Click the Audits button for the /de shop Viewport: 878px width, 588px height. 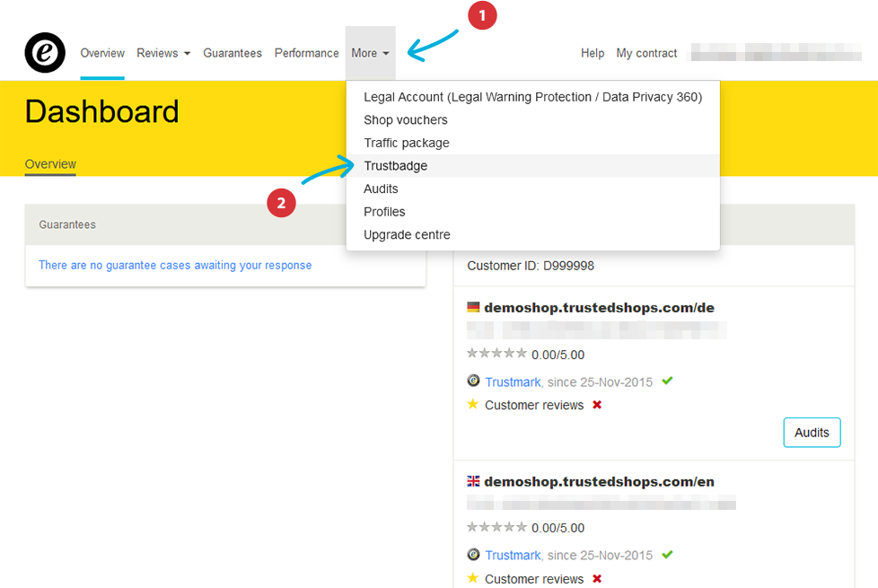tap(812, 433)
